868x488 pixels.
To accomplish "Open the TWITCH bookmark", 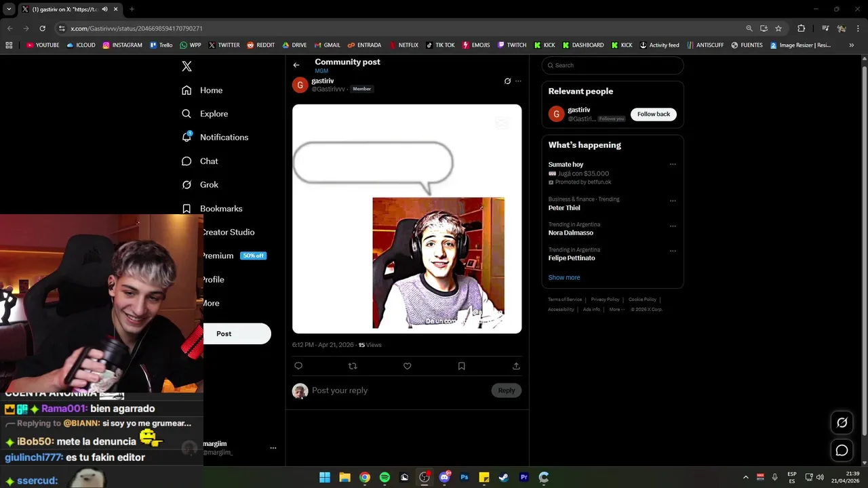I will 511,45.
